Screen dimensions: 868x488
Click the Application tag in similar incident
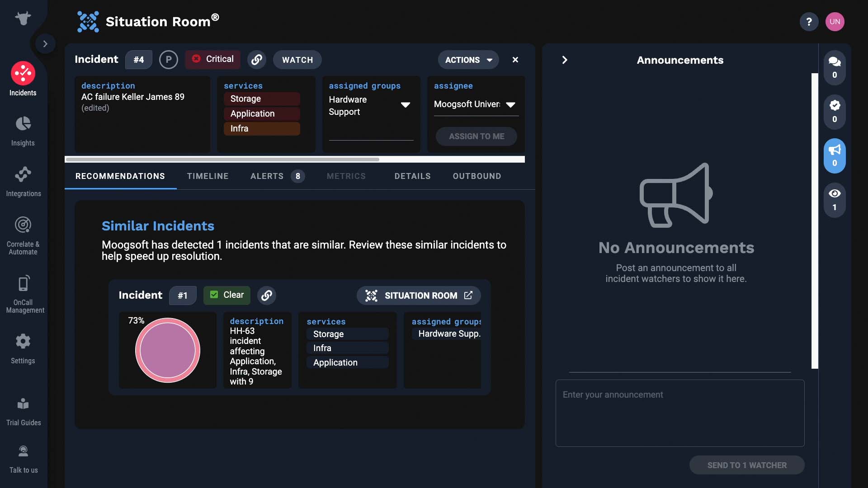coord(347,362)
